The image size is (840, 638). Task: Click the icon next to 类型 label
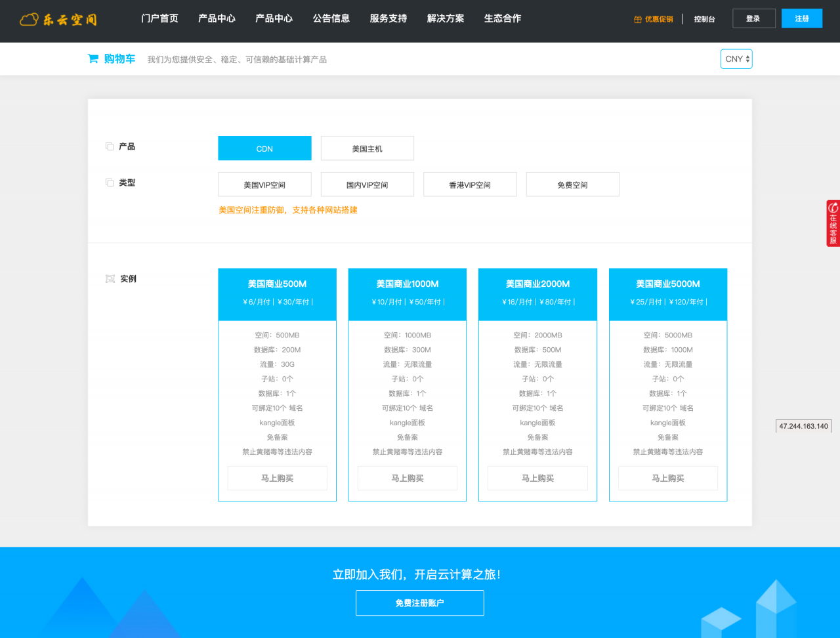(110, 182)
